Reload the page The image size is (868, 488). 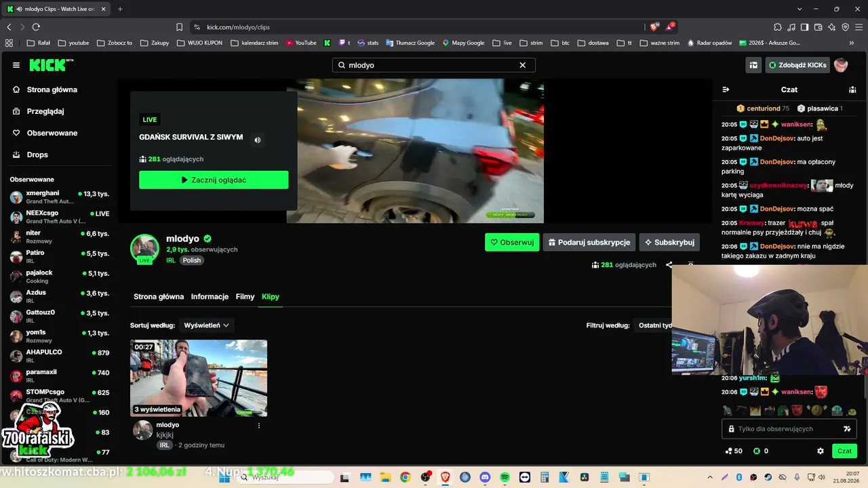point(36,27)
